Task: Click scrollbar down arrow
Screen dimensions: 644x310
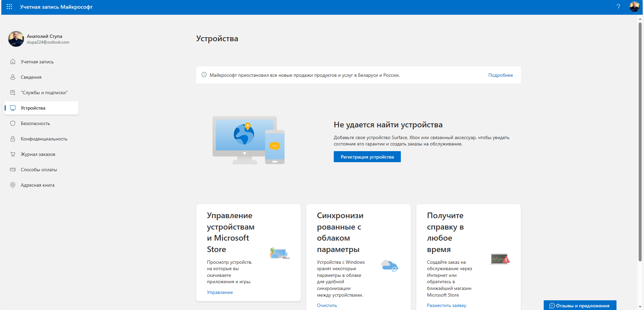Action: tap(640, 307)
